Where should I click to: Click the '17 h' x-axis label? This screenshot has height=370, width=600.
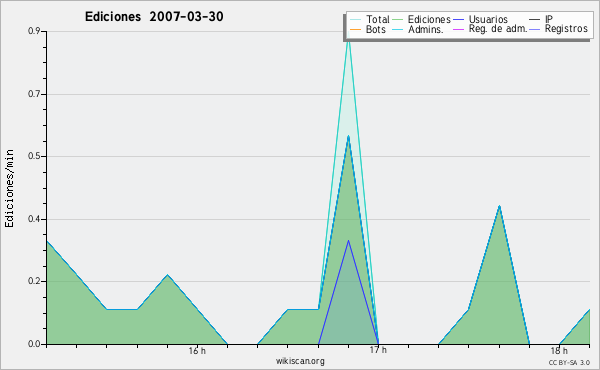point(378,350)
